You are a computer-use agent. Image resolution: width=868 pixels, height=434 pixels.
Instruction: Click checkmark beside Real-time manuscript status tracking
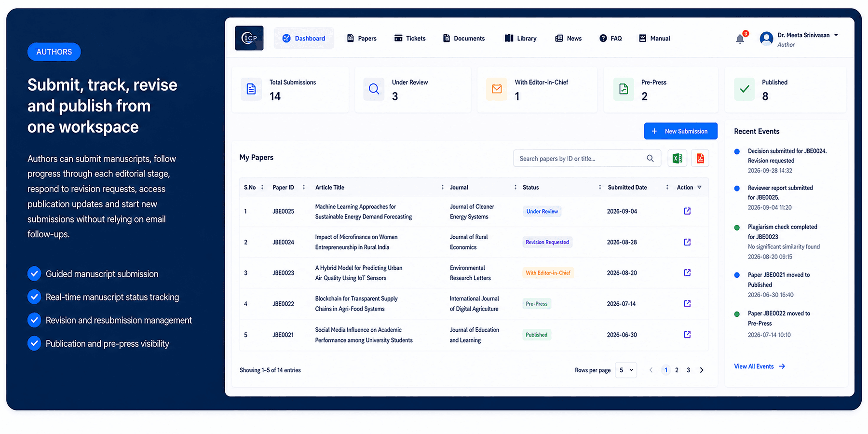point(34,297)
